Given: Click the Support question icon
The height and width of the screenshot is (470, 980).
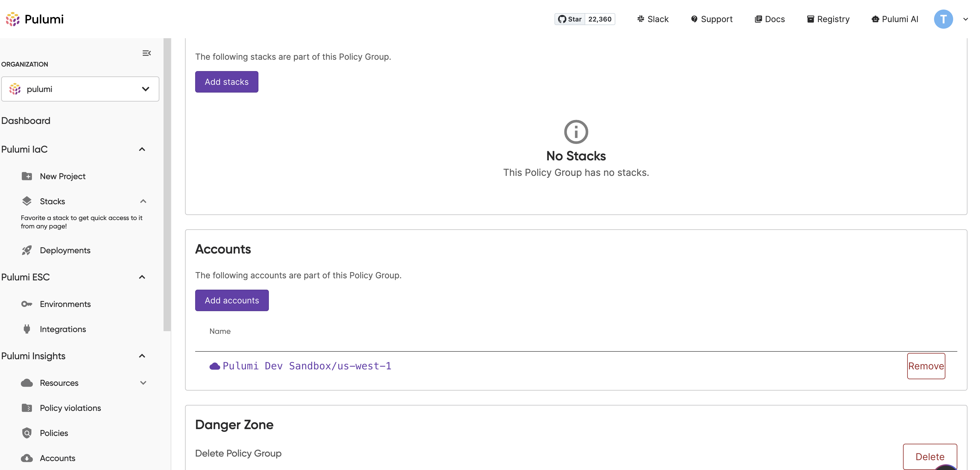Looking at the screenshot, I should pyautogui.click(x=694, y=19).
